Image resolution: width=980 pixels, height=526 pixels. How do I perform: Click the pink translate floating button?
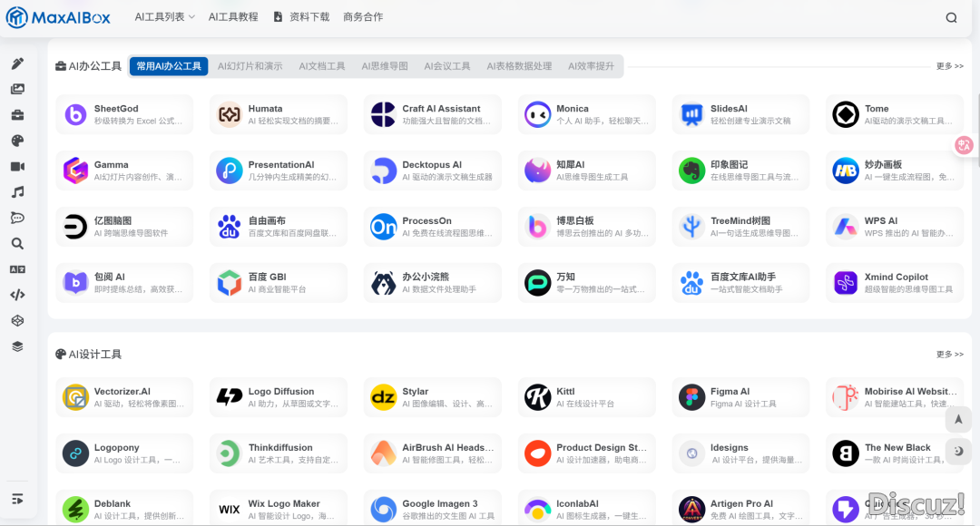click(x=964, y=145)
